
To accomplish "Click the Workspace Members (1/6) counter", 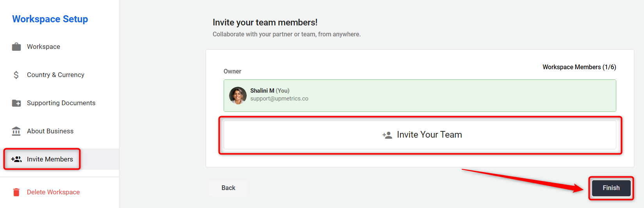I will click(579, 67).
